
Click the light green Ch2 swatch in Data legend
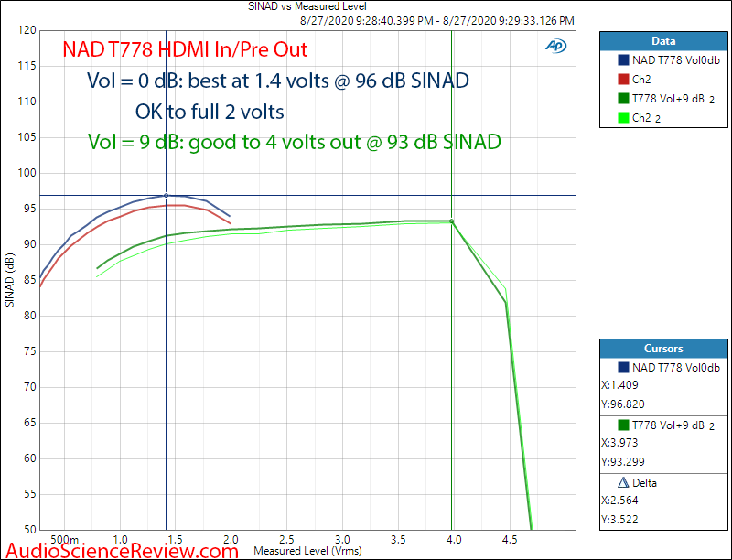(623, 118)
